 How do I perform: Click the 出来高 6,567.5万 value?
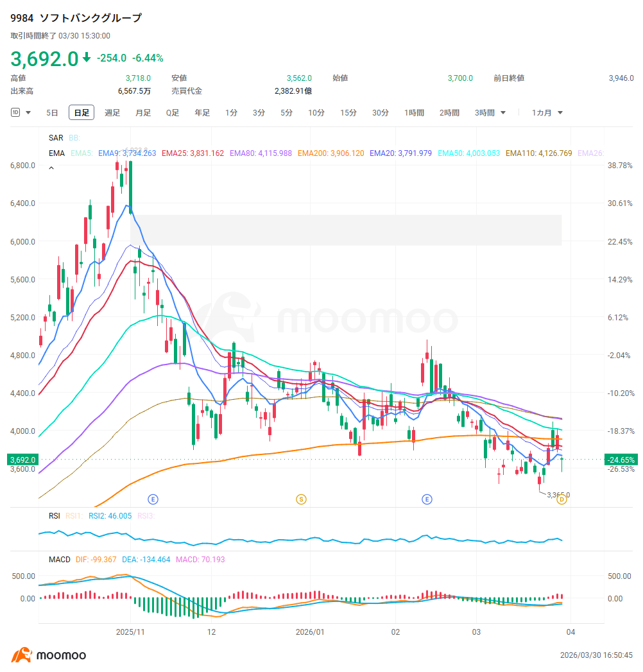[134, 91]
